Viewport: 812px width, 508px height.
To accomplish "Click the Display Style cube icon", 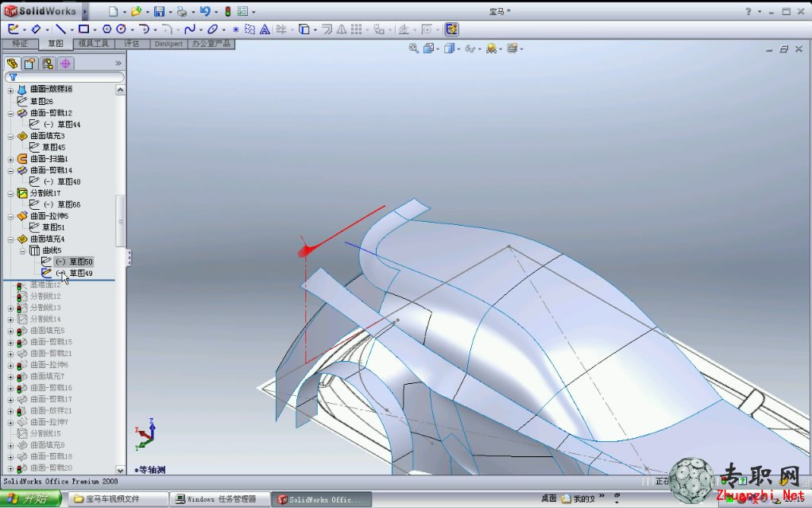I will point(449,48).
